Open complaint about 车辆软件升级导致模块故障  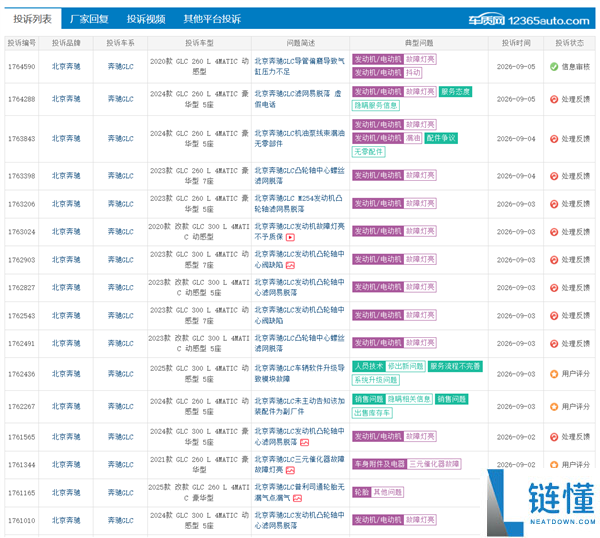[x=300, y=373]
